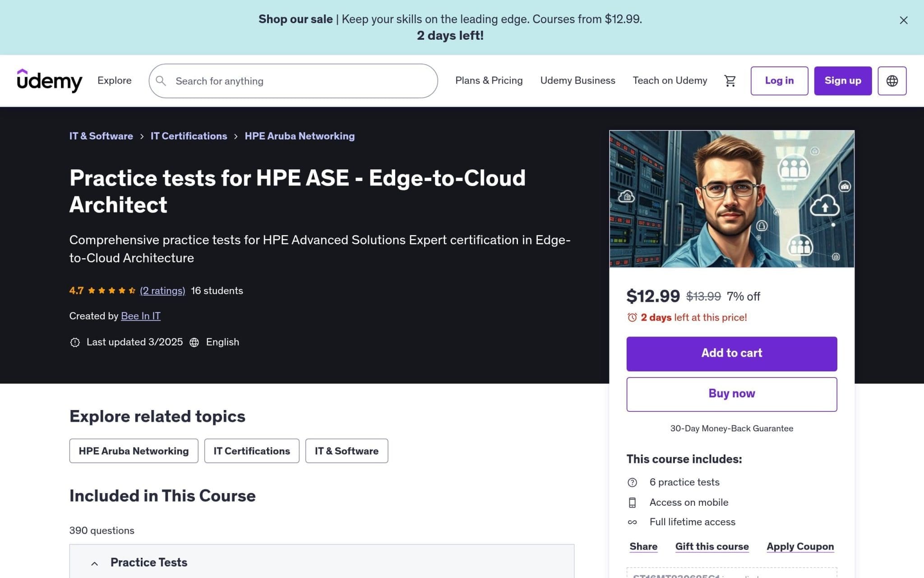The width and height of the screenshot is (924, 578).
Task: Click the Last updated badge icon
Action: click(x=75, y=342)
